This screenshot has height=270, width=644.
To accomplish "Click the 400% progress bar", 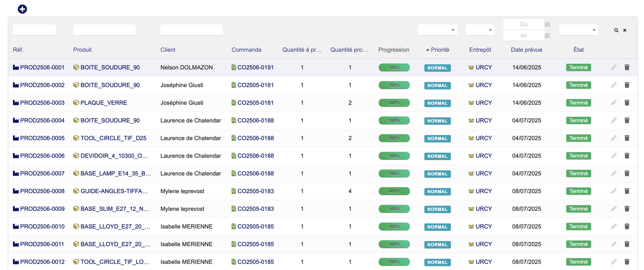I will click(x=394, y=191).
